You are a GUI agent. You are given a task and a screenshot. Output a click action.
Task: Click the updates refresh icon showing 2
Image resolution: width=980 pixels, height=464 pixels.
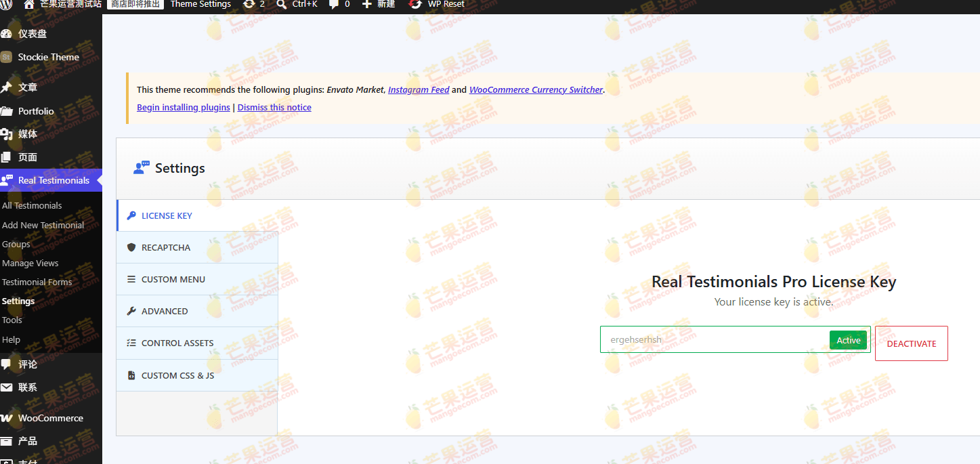249,4
